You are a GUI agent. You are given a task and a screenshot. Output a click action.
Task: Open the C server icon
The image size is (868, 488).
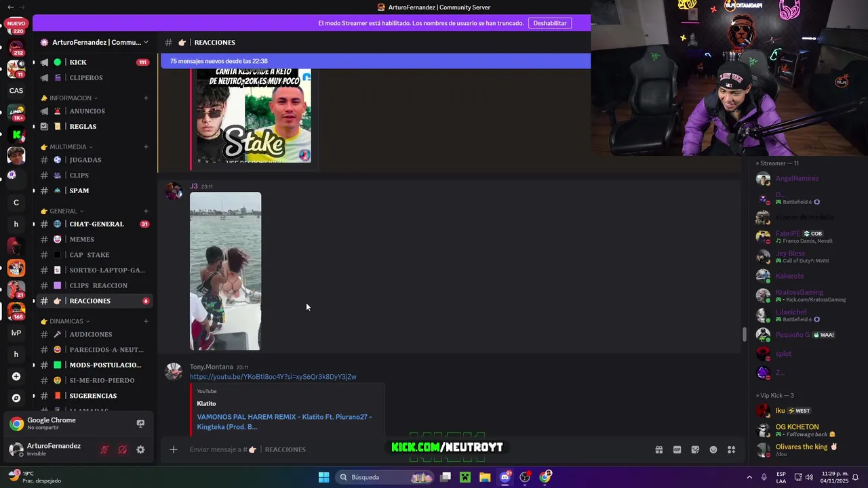(x=16, y=203)
